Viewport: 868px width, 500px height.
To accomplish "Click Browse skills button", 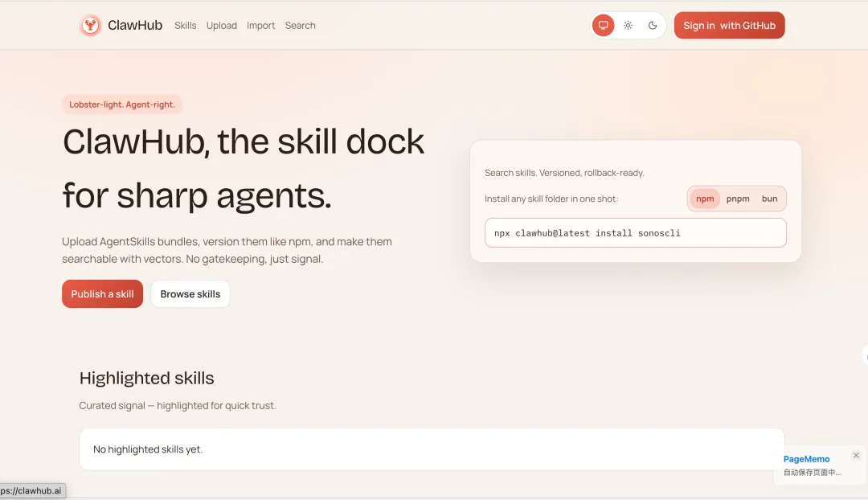I will (190, 294).
